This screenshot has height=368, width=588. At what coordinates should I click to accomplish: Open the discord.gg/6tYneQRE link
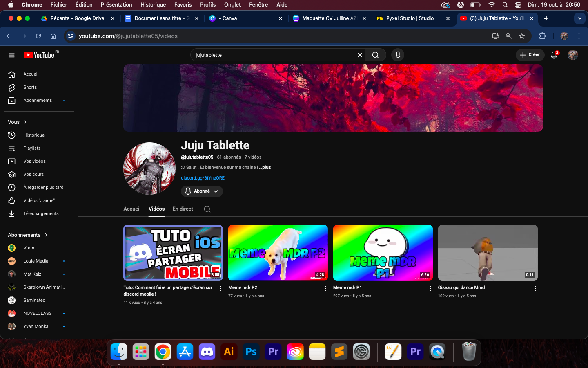click(x=203, y=178)
